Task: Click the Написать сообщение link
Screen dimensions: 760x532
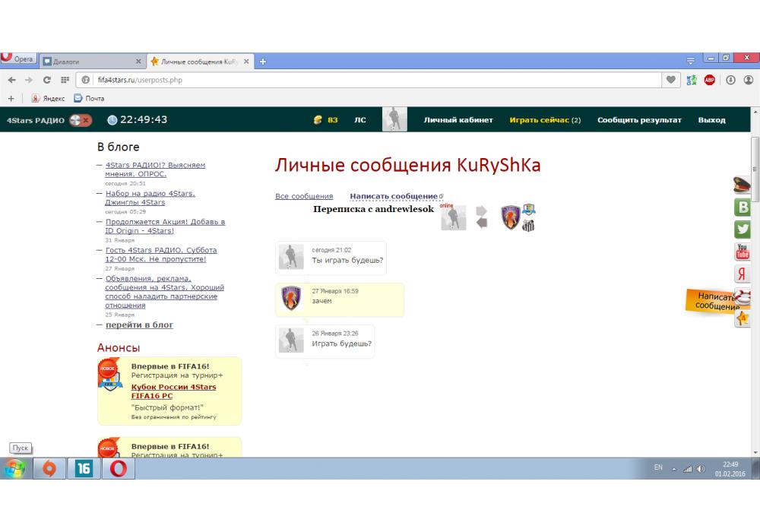Action: coord(393,196)
